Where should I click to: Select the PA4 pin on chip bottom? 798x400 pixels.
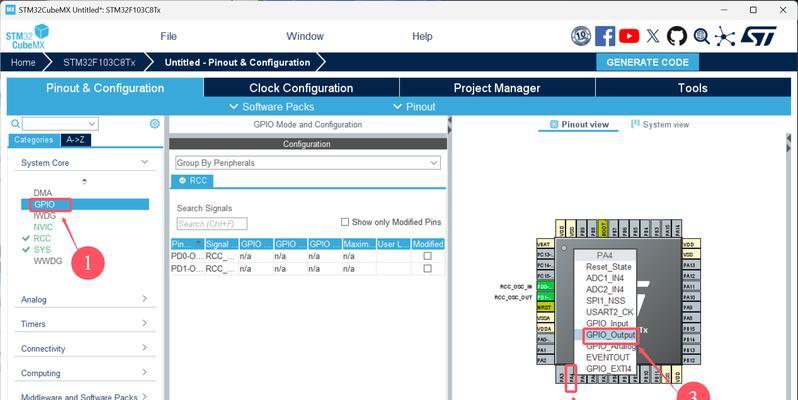572,377
